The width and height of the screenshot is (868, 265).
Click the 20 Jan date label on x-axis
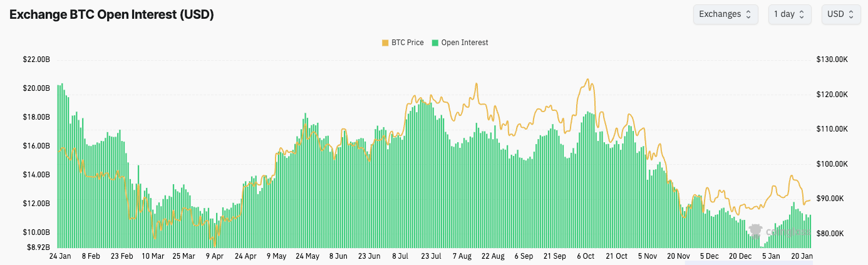[802, 256]
